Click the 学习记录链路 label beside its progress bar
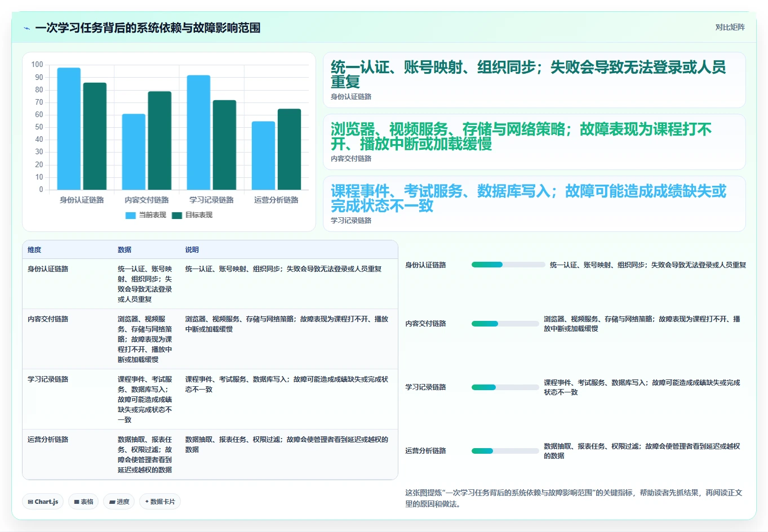This screenshot has height=532, width=768. (x=425, y=387)
